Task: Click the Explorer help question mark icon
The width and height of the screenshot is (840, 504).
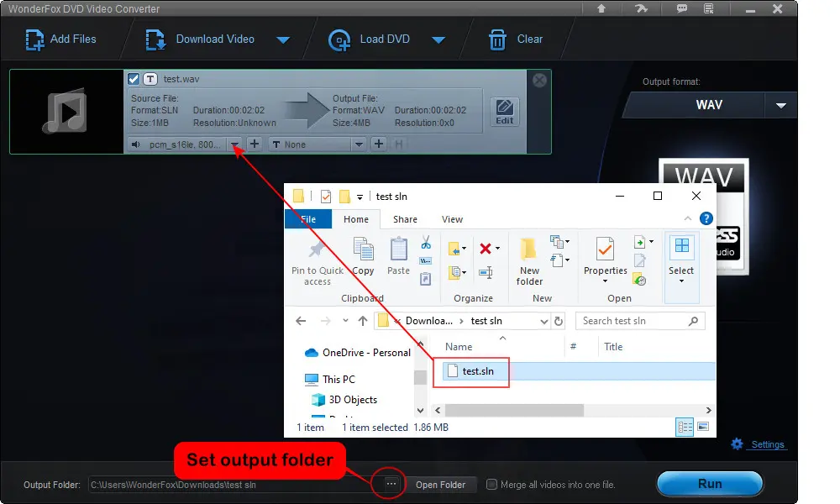Action: point(706,218)
